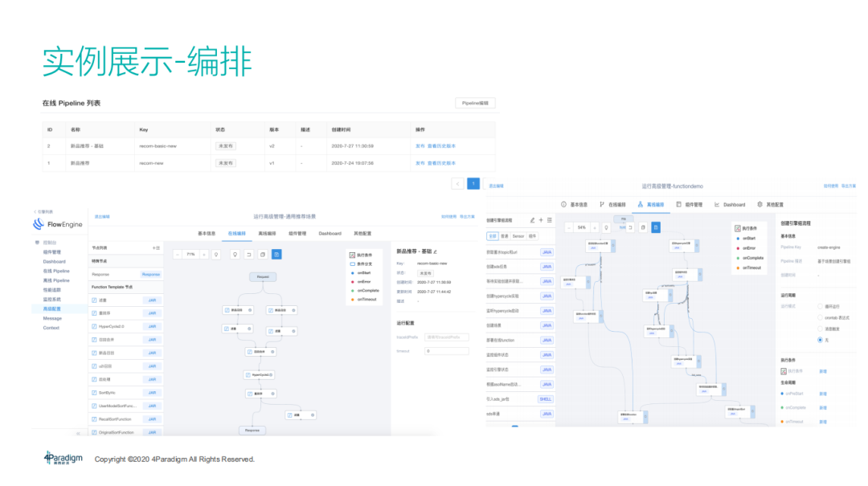Open 监控系统 in the sidebar

52,300
